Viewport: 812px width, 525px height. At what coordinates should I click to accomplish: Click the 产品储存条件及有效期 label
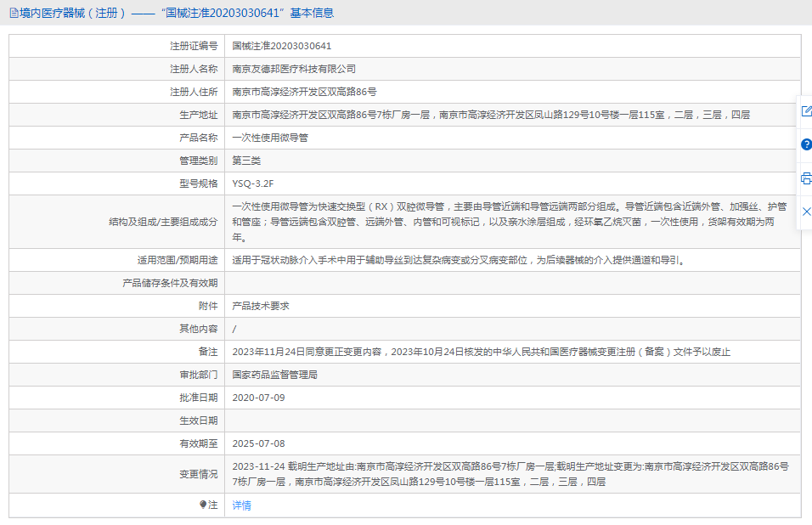coord(170,283)
